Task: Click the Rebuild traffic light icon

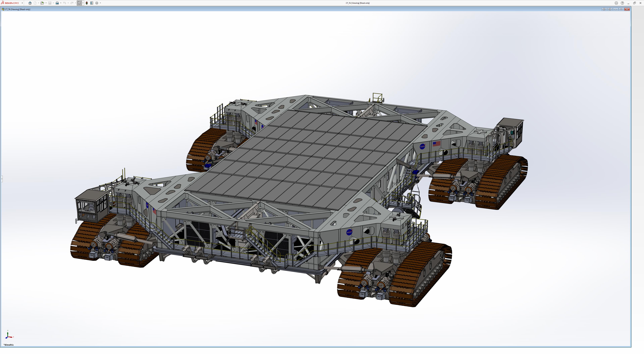Action: tap(87, 3)
